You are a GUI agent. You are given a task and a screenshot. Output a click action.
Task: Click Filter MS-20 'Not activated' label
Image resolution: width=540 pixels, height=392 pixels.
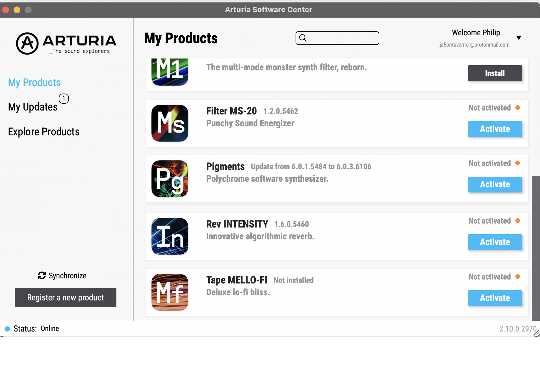[490, 108]
